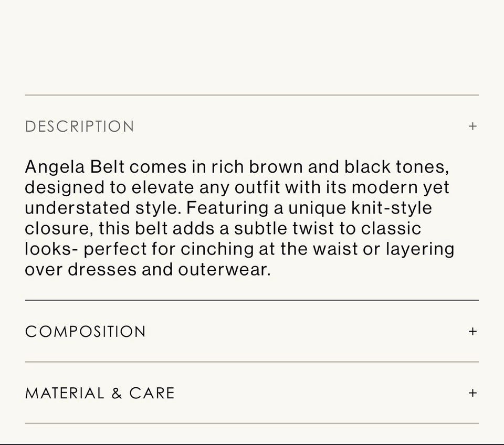Click the word "outerwear" ending the paragraph
Screen dimensions: 504x445
[x=223, y=270]
